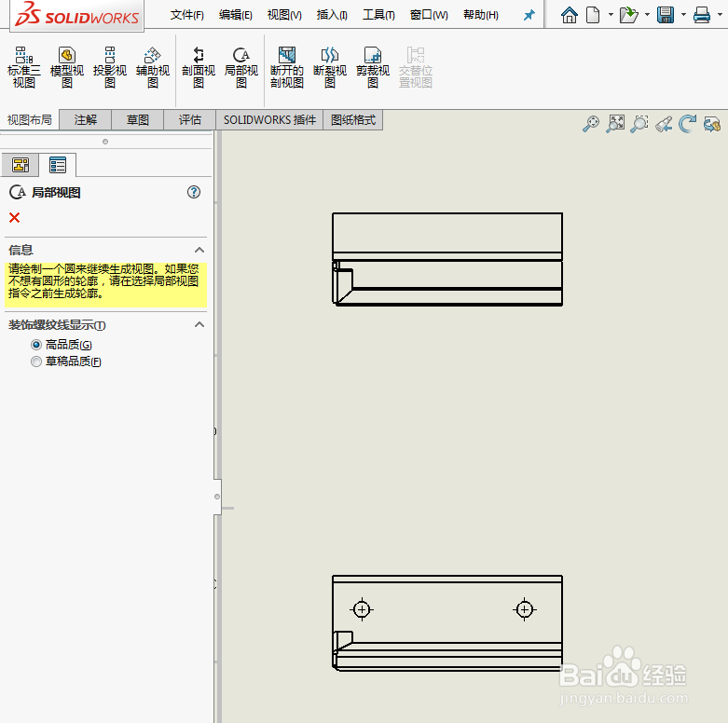Select the Model View (模型视图) tool
The image size is (728, 723).
(x=67, y=67)
